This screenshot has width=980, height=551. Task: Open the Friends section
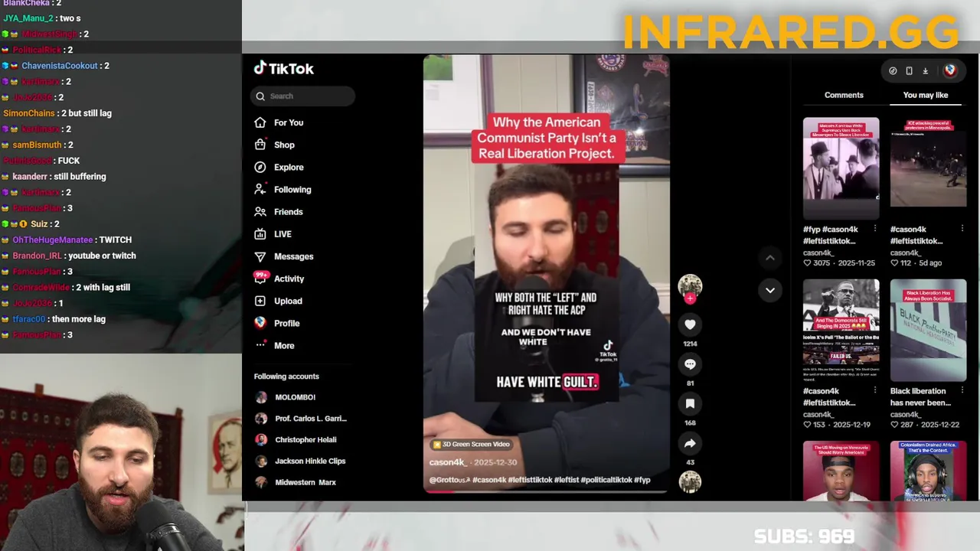289,212
